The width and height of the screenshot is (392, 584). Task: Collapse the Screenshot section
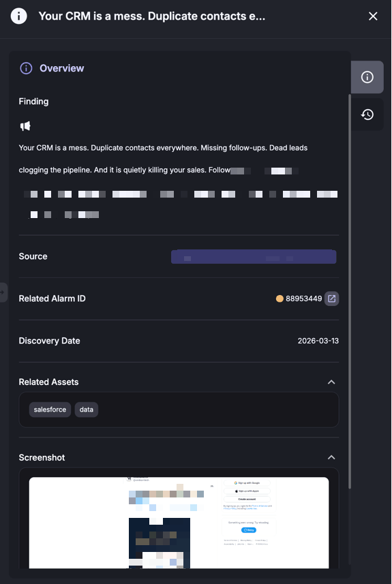331,457
